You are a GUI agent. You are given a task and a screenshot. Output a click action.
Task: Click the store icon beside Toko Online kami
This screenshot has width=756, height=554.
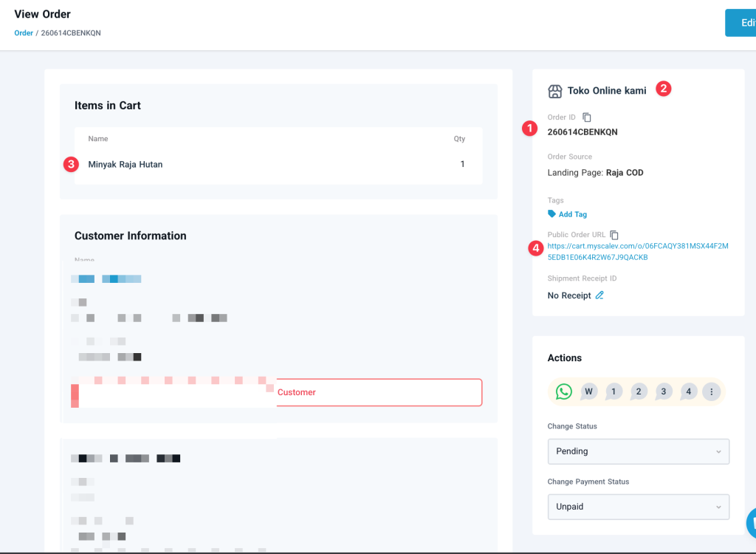[555, 91]
